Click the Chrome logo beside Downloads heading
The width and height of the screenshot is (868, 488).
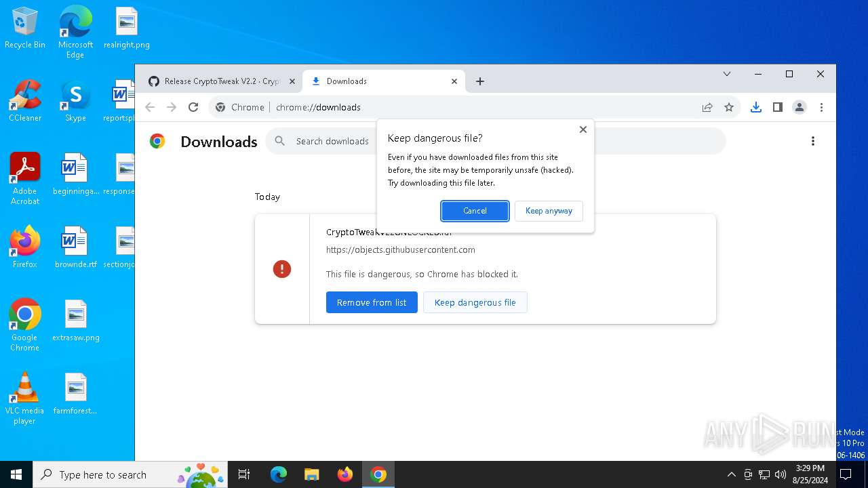(157, 141)
